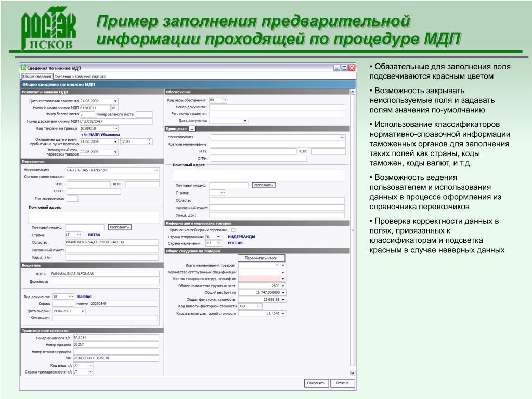532x399 pixels.
Task: Click the Сохранить button
Action: pos(316,383)
